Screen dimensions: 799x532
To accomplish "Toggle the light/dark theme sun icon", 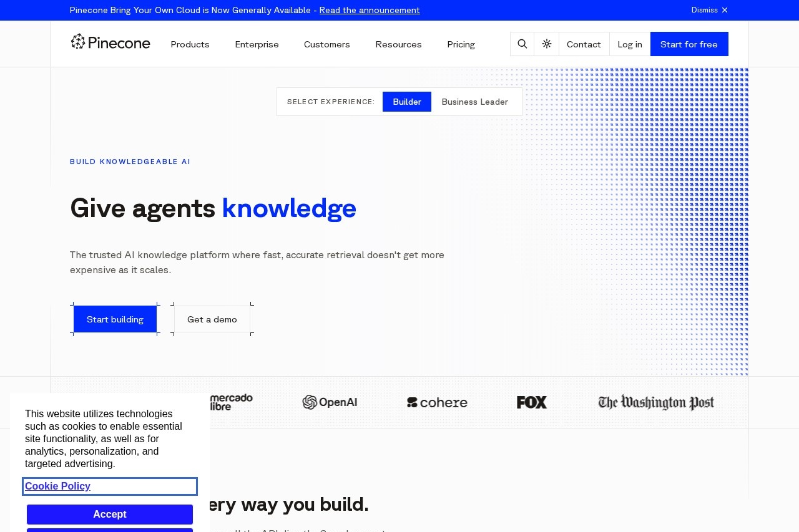I will [x=547, y=44].
